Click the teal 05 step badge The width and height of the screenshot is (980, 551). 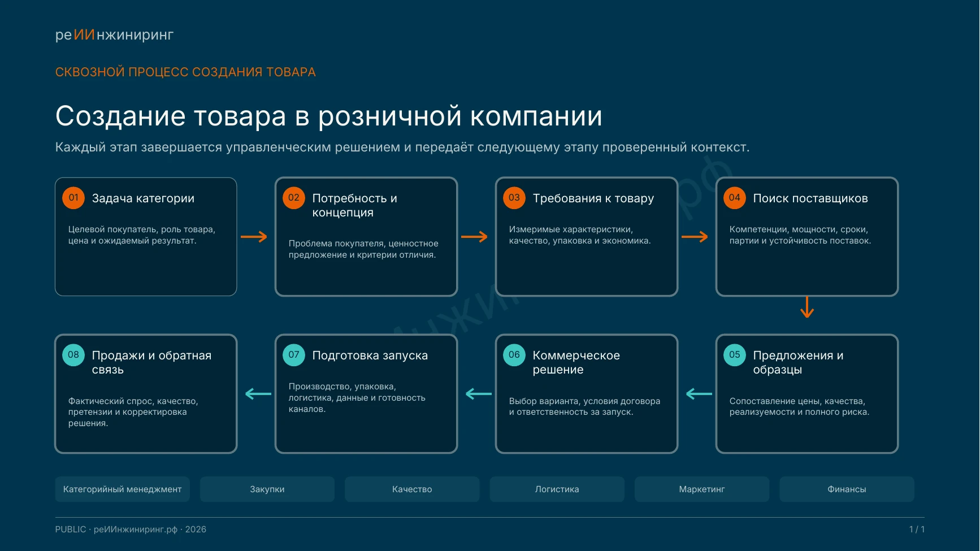pyautogui.click(x=735, y=355)
